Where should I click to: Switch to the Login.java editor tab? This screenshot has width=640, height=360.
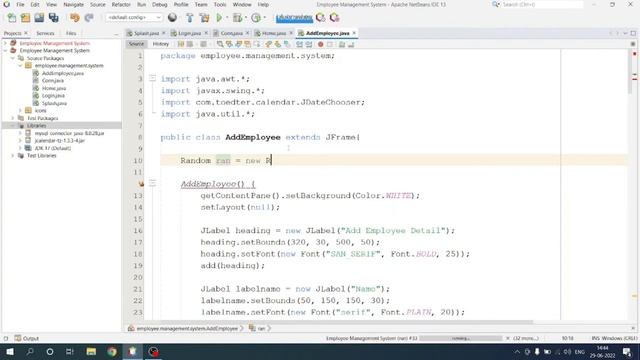tap(189, 33)
